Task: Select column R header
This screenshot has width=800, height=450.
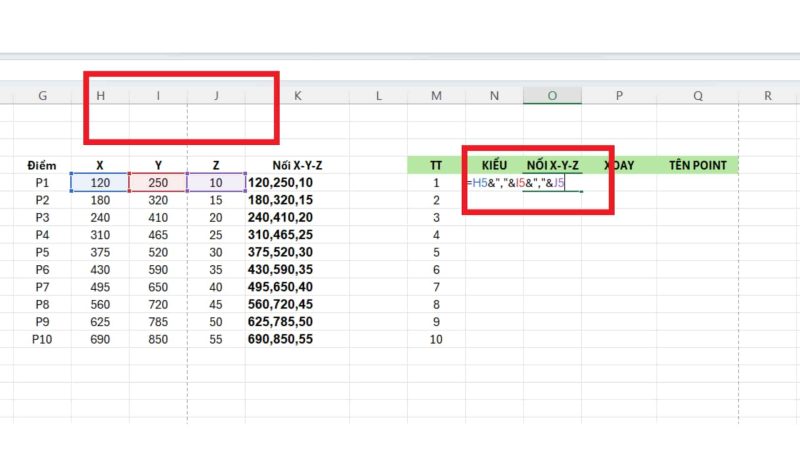Action: (x=768, y=95)
